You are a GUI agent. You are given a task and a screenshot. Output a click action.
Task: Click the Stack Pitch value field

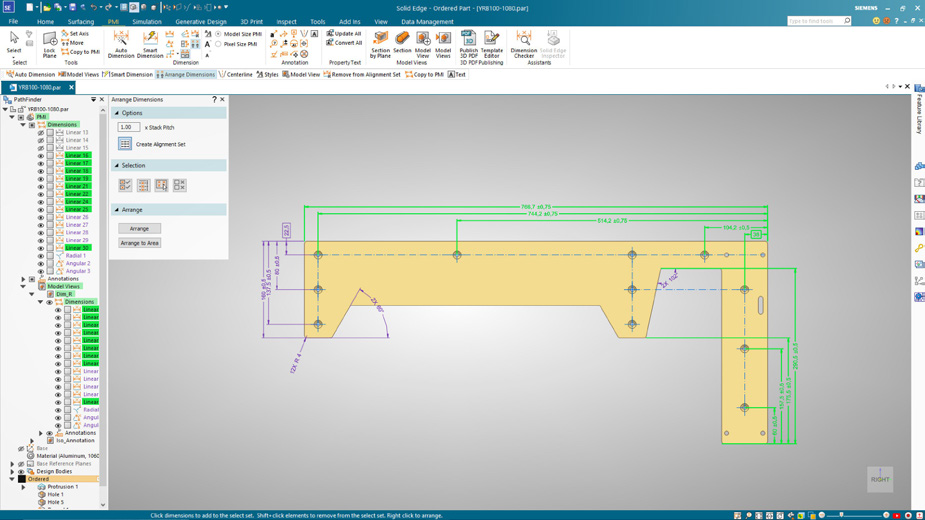coord(129,127)
